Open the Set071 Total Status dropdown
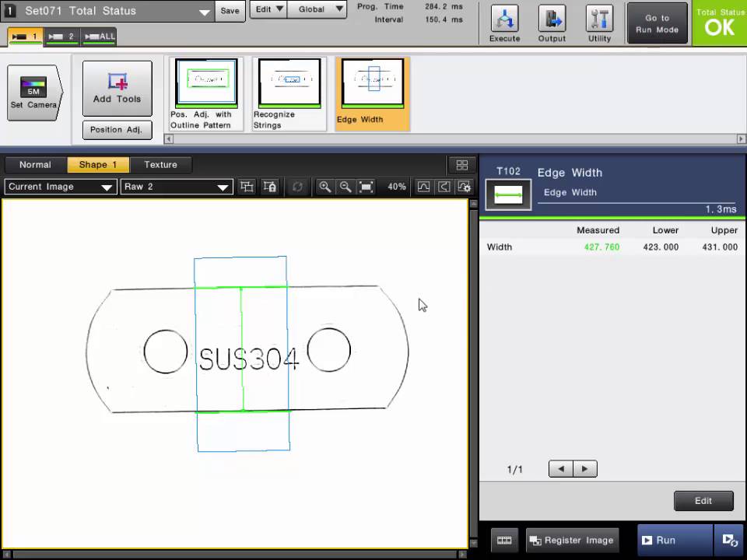 click(107, 11)
